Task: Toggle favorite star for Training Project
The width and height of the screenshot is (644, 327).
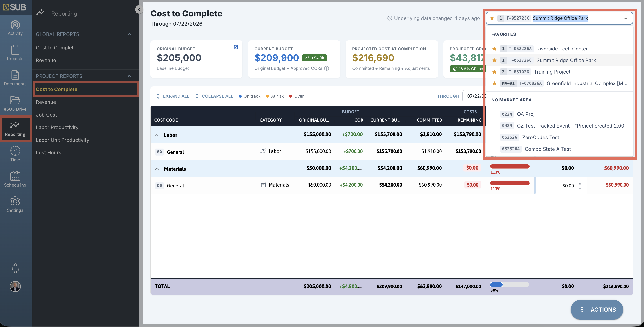Action: pyautogui.click(x=494, y=72)
